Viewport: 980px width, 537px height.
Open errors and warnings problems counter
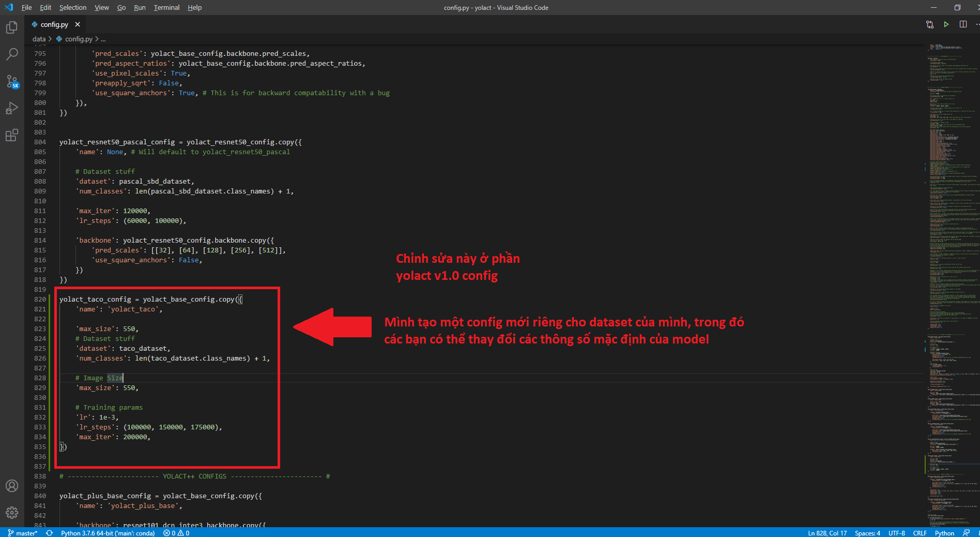tap(176, 533)
